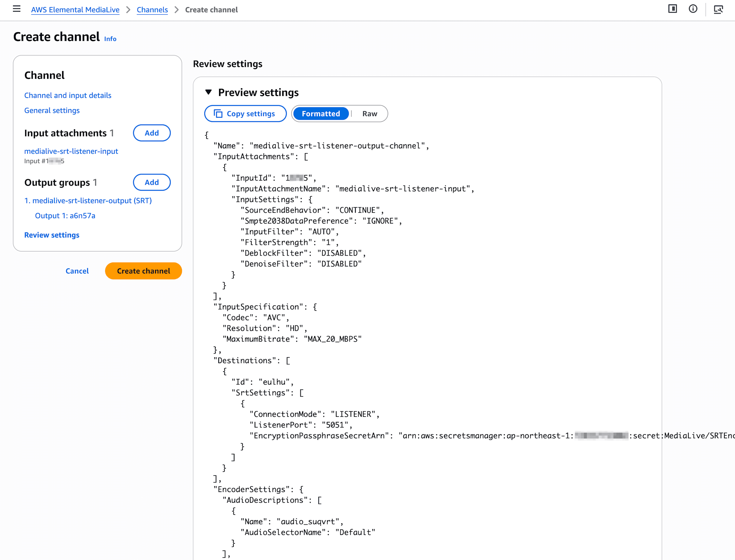Click the "ConnectionMode": "LISTENER" line

[x=315, y=414]
